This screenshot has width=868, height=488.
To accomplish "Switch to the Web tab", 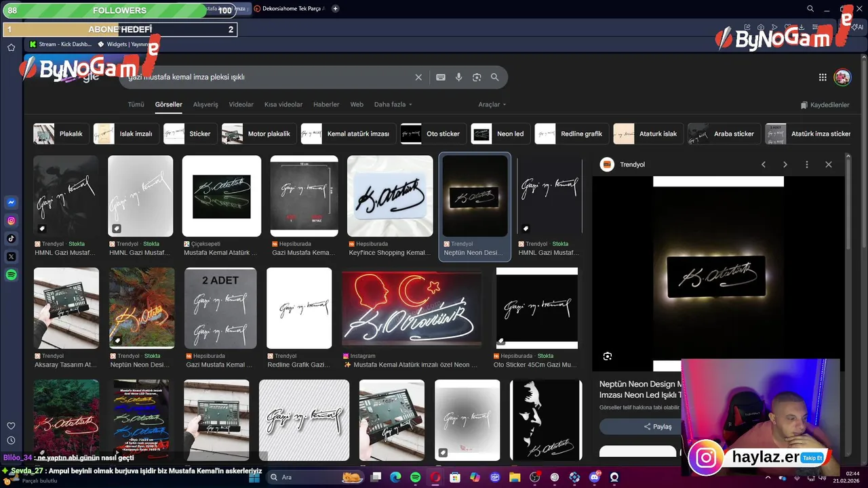I will tap(357, 104).
